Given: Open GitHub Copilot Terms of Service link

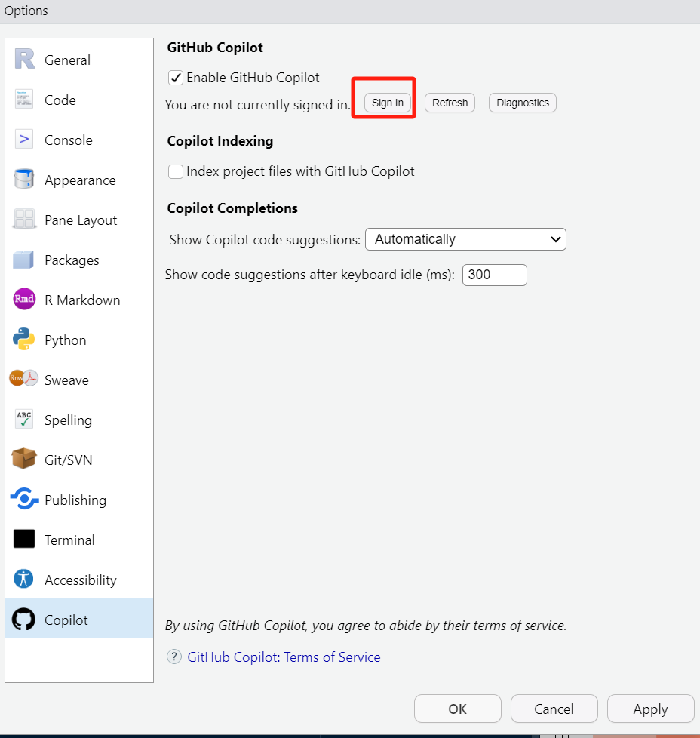Looking at the screenshot, I should tap(284, 657).
